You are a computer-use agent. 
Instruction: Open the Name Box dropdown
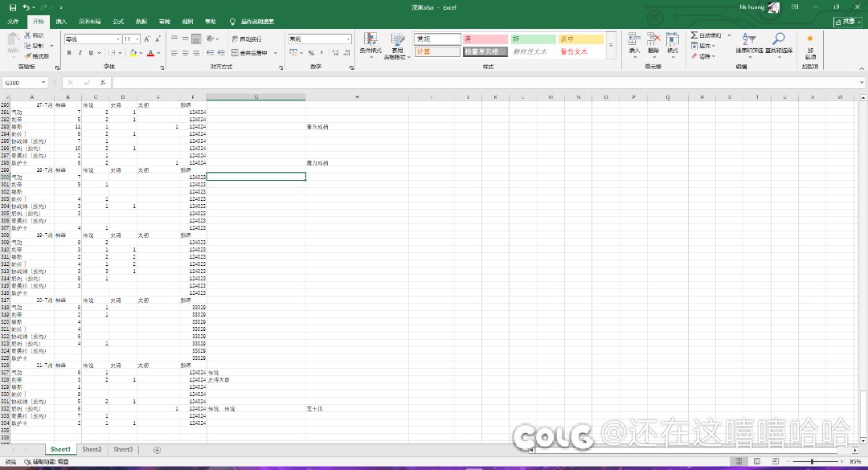point(43,83)
